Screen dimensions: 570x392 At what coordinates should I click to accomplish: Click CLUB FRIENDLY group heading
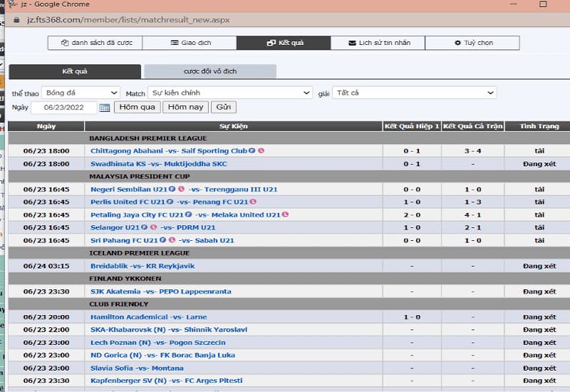pyautogui.click(x=118, y=304)
